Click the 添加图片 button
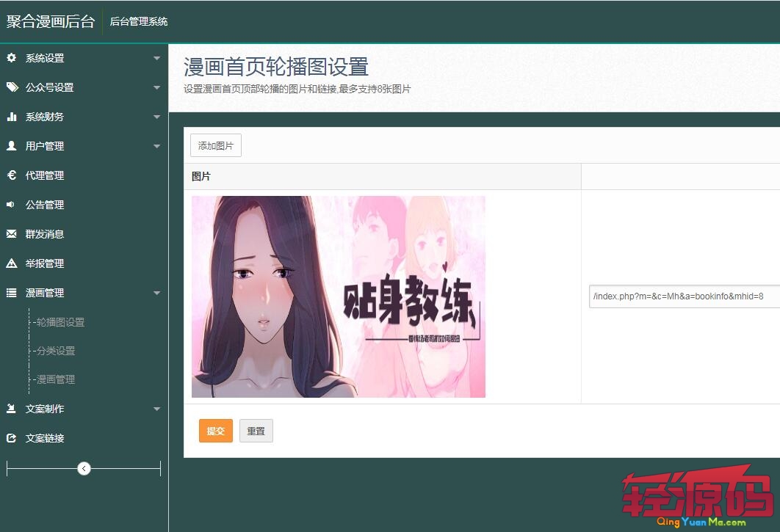The height and width of the screenshot is (532, 780). click(x=216, y=146)
